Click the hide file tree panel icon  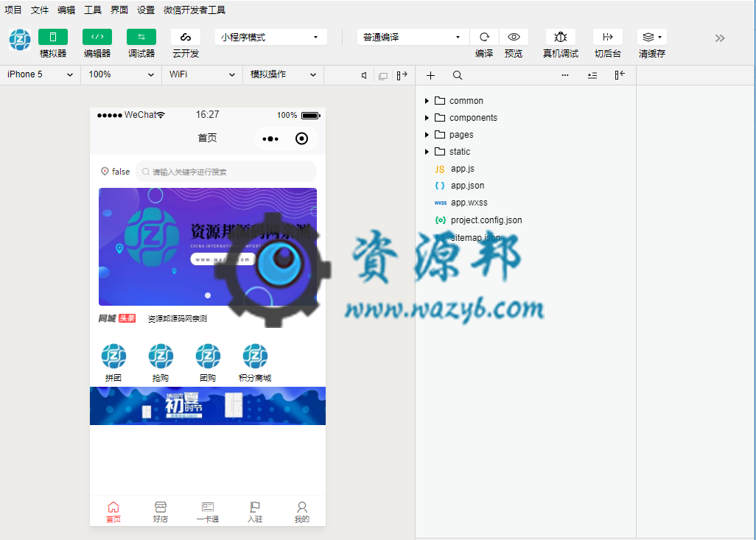pyautogui.click(x=620, y=74)
